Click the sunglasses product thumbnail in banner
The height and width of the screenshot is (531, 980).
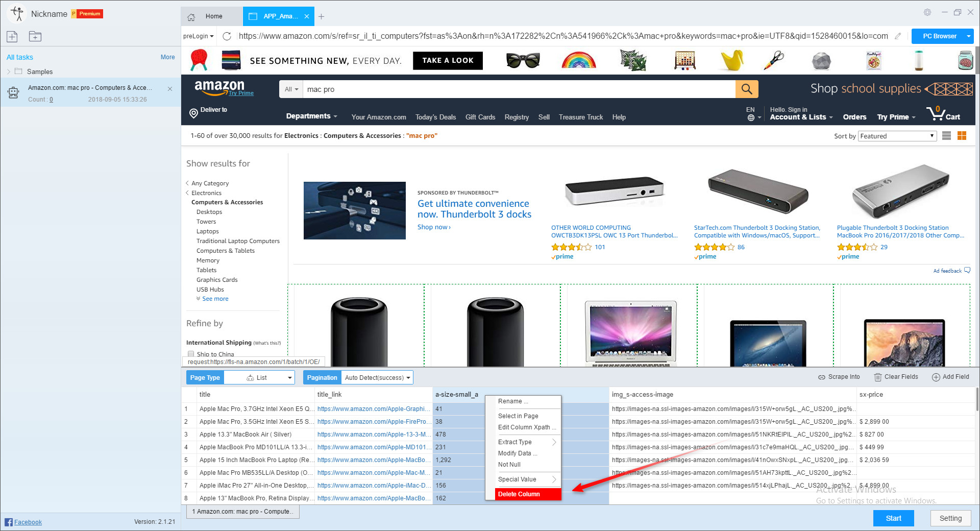[x=523, y=60]
